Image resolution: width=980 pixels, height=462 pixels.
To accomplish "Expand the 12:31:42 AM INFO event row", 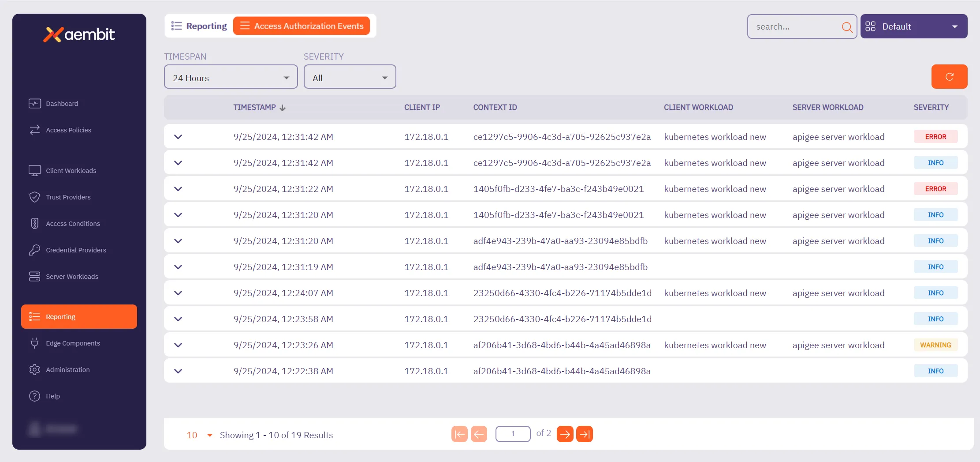I will 178,163.
